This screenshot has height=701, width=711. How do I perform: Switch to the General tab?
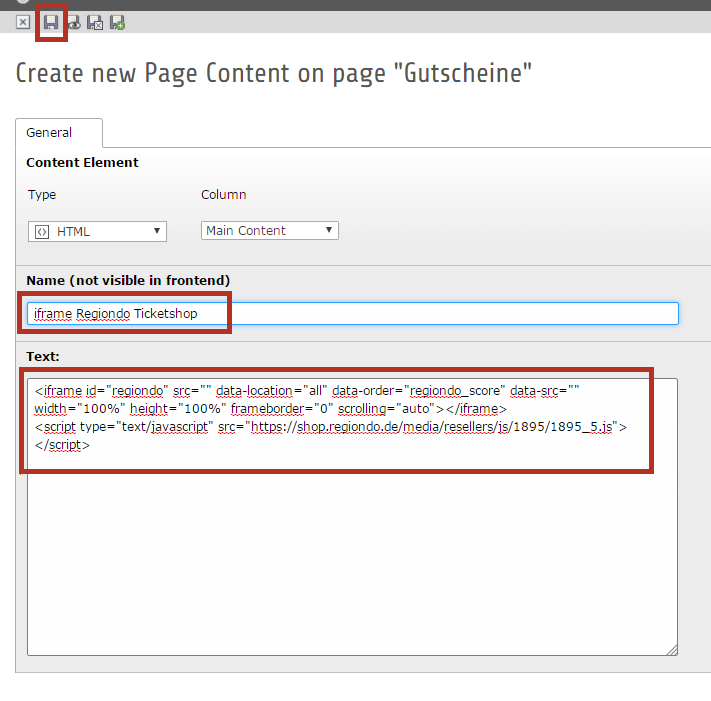(49, 132)
